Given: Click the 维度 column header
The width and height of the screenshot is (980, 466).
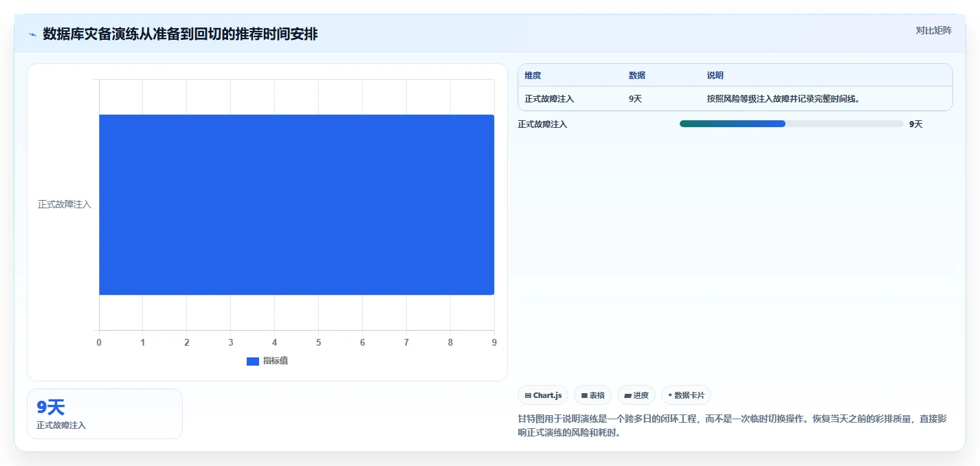Looking at the screenshot, I should point(533,76).
